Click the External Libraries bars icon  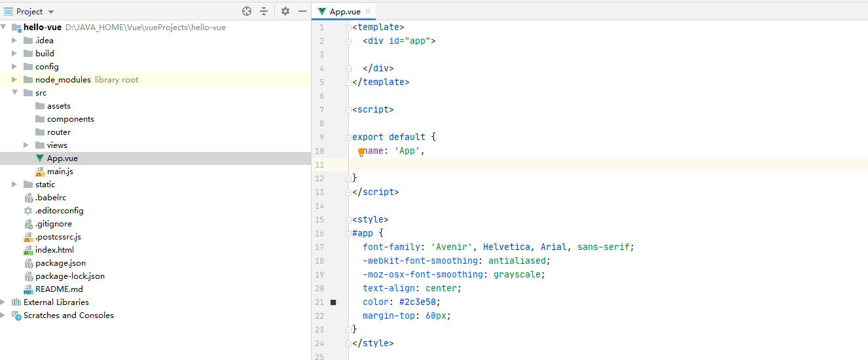tap(16, 302)
